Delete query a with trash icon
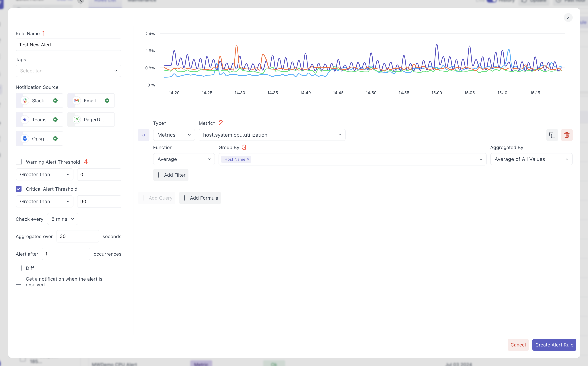The width and height of the screenshot is (588, 366). (x=567, y=135)
